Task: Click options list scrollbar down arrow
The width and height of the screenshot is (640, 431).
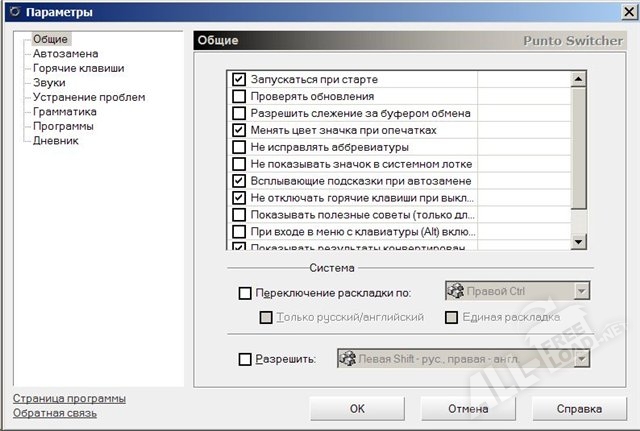Action: 578,242
